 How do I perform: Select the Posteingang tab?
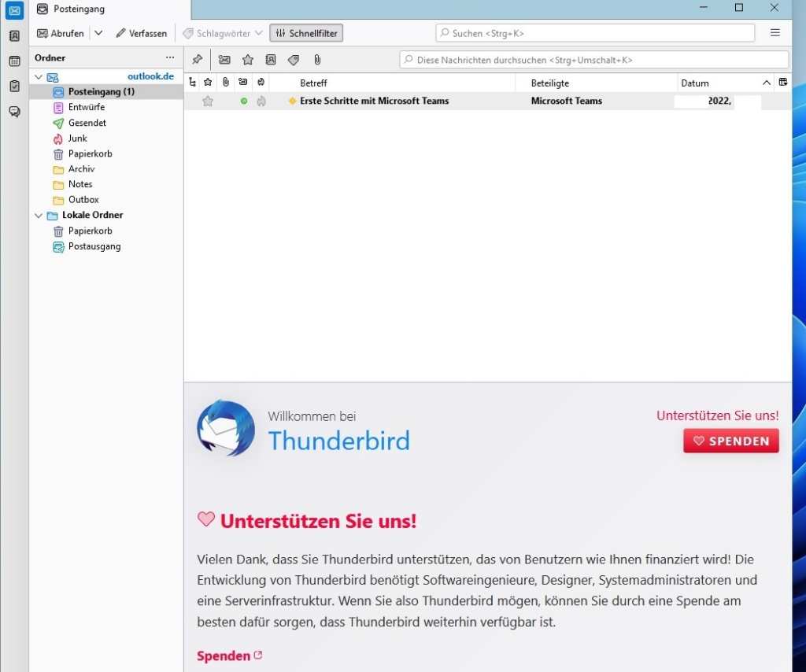(x=110, y=9)
